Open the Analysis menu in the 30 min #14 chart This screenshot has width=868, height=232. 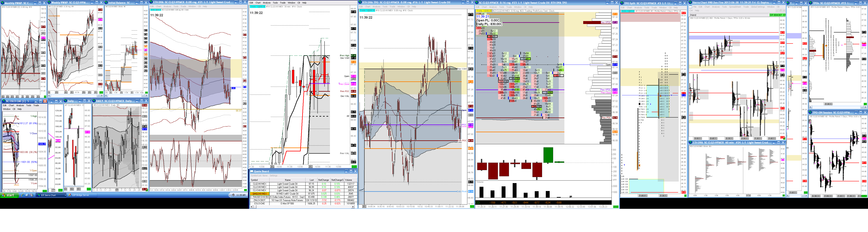pyautogui.click(x=267, y=3)
